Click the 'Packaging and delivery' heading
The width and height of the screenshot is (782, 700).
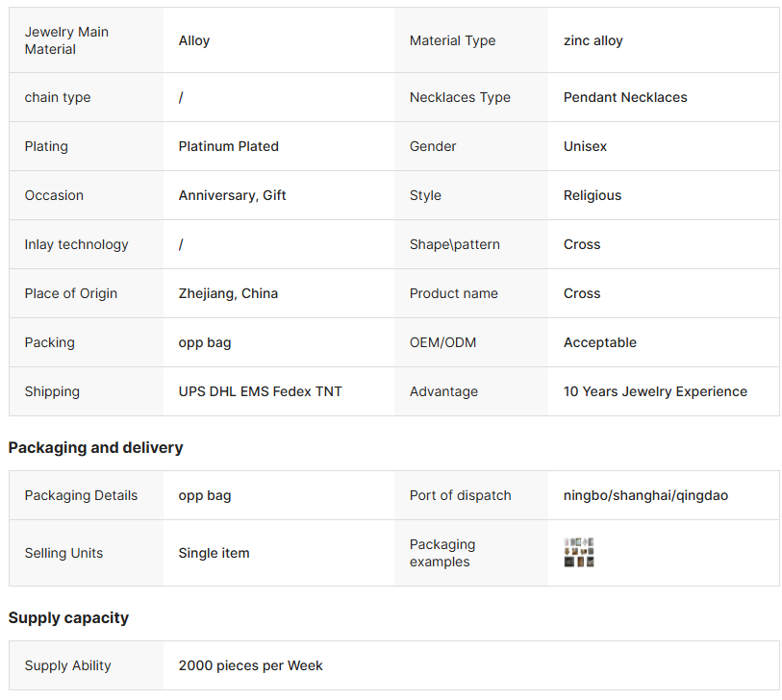click(95, 447)
